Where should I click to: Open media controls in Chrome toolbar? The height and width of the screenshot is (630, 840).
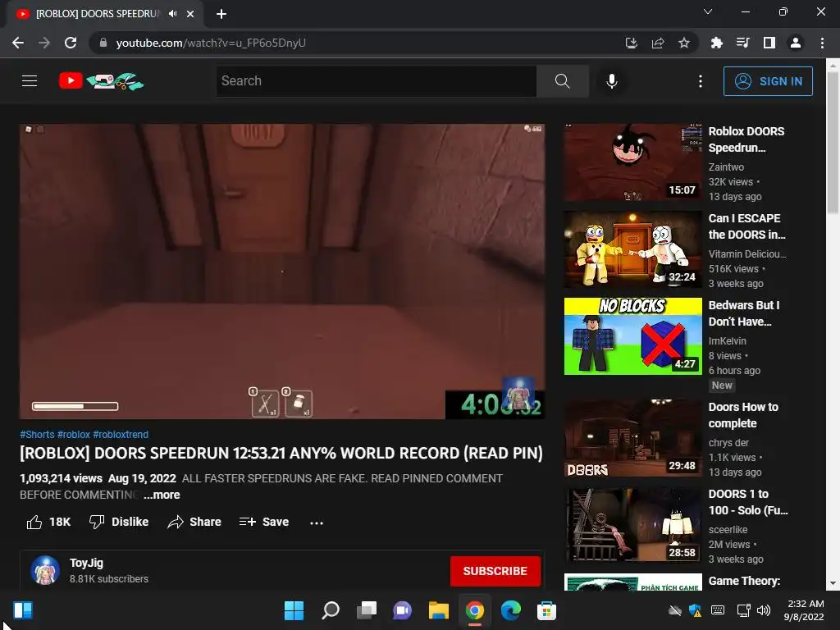coord(742,43)
